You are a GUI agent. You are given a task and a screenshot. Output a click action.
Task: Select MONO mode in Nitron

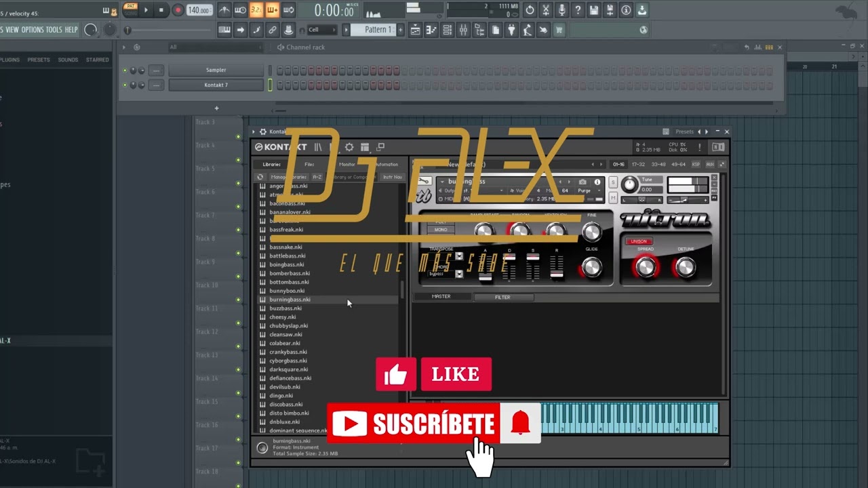(441, 230)
